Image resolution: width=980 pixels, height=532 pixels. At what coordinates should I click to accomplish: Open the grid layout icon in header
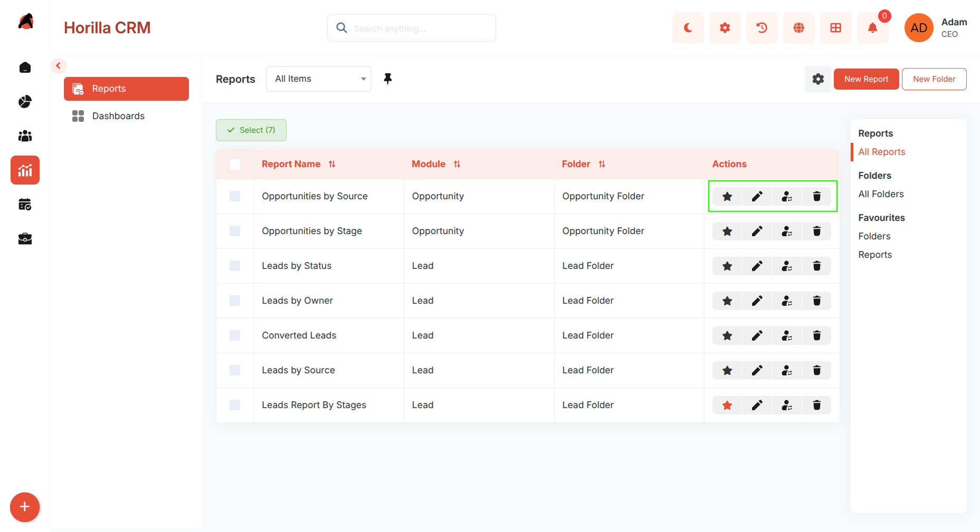coord(835,28)
